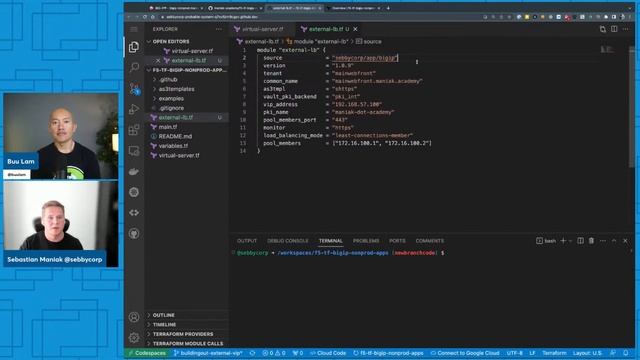640x360 pixels.
Task: Expand the Outline section
Action: (x=163, y=315)
